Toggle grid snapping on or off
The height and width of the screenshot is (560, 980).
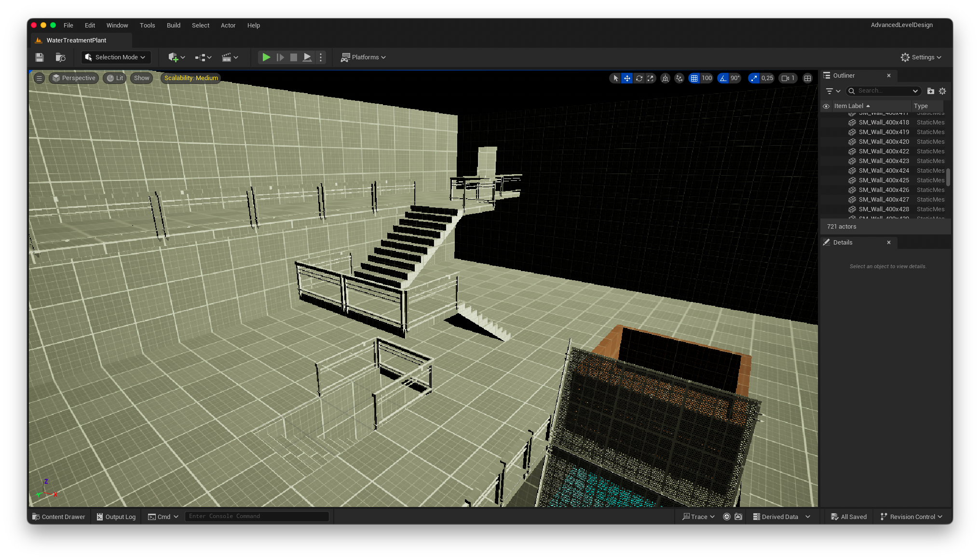pyautogui.click(x=694, y=78)
